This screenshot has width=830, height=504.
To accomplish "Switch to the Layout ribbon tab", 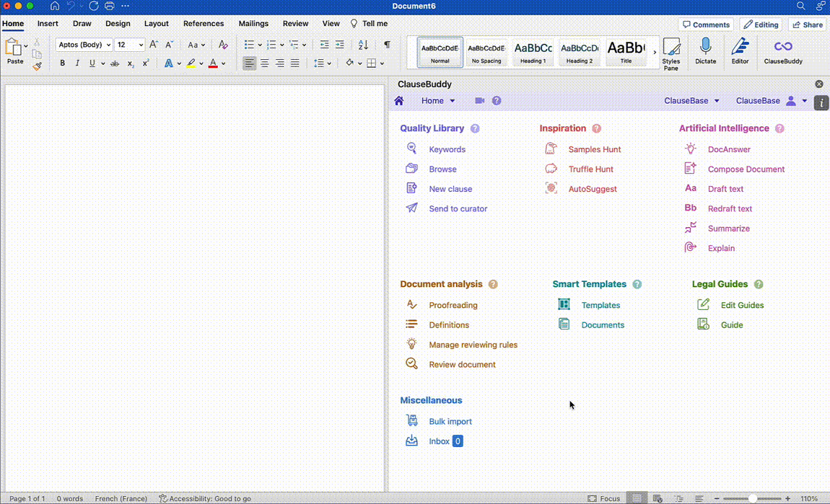I will 156,23.
